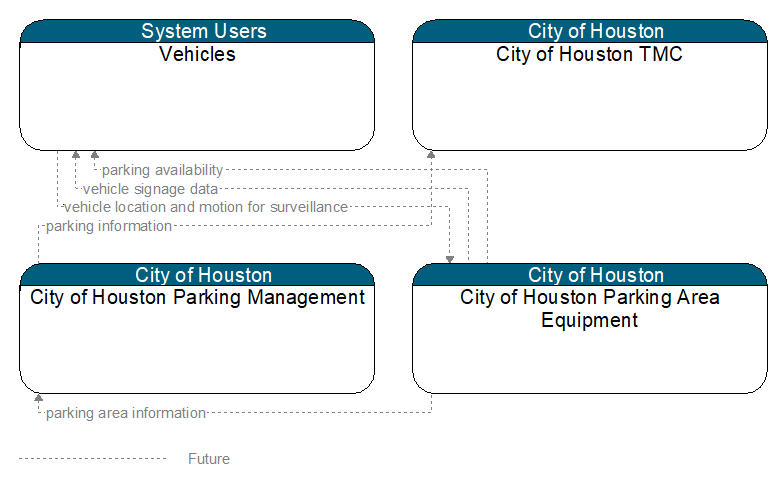Image resolution: width=783 pixels, height=487 pixels.
Task: Click the header band above Parking Area Equipment
Action: 590,275
